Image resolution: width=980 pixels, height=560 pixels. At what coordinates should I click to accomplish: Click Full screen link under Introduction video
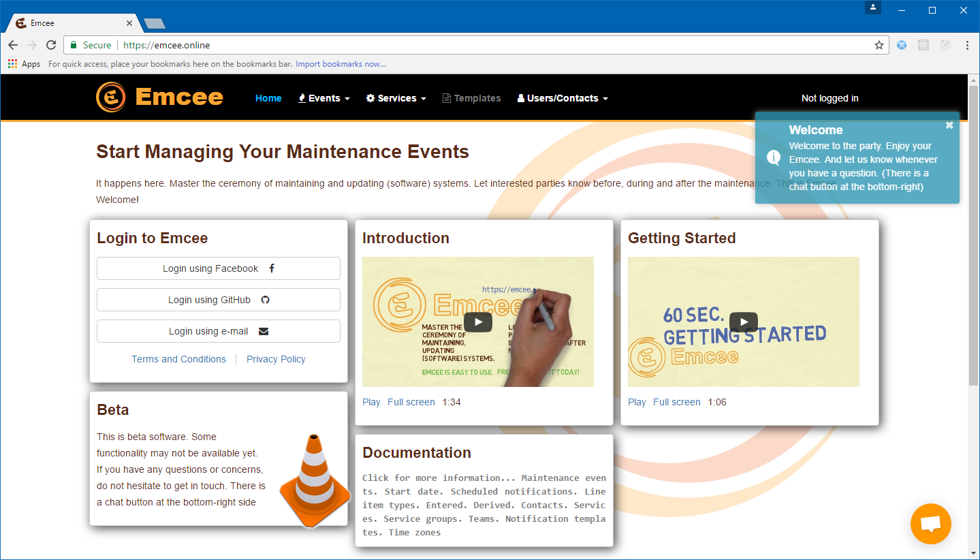coord(411,402)
